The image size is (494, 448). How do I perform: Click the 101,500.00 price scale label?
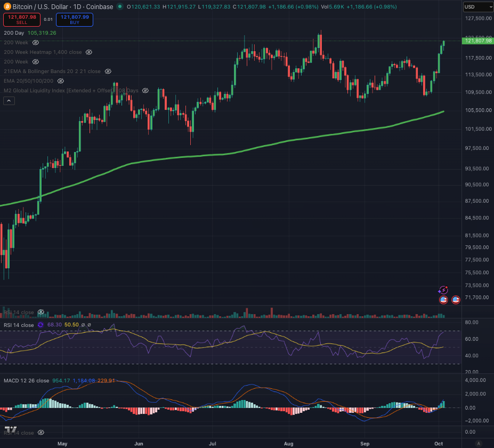pyautogui.click(x=478, y=129)
